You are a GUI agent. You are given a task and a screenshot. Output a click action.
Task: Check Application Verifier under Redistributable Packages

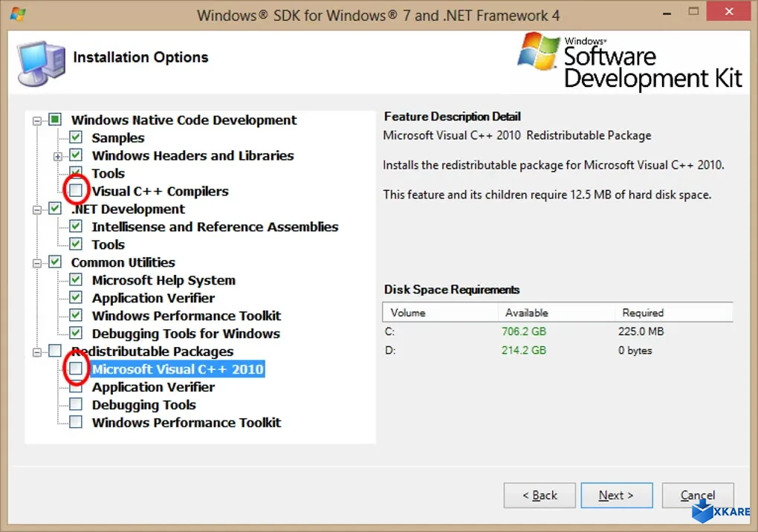(76, 386)
